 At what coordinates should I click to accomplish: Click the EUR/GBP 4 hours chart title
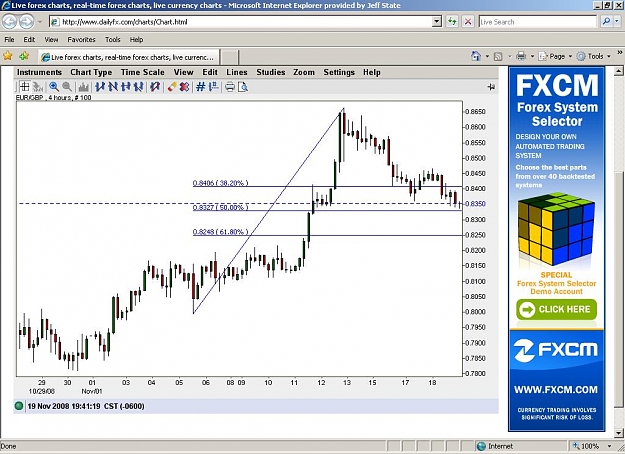[x=53, y=97]
